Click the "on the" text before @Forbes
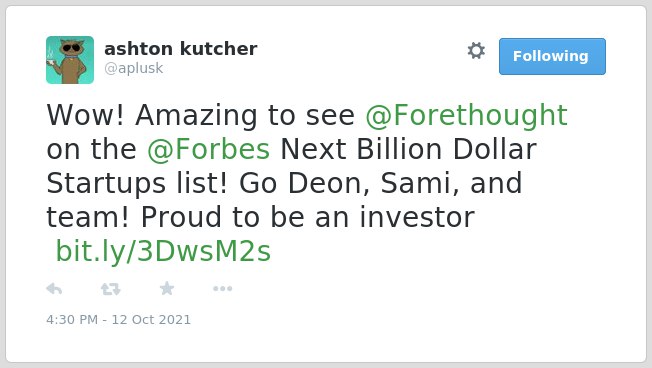652x368 pixels. 91,149
